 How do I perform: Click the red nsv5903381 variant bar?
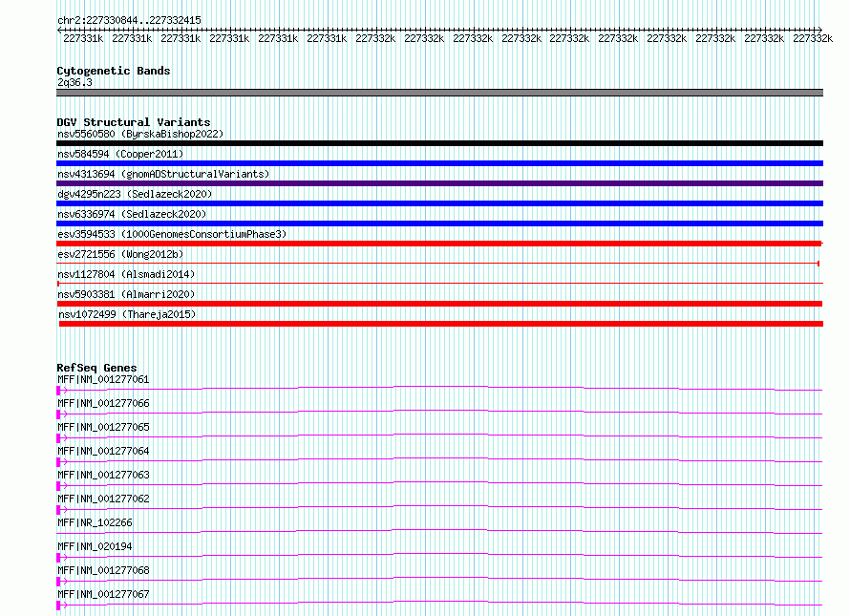pos(439,304)
